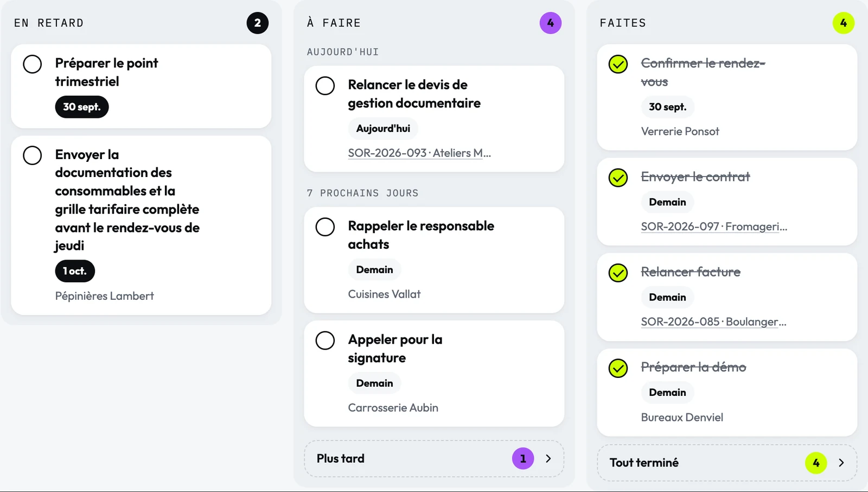Tick the 'Rappeler le responsable achats' circle
Image resolution: width=868 pixels, height=492 pixels.
pos(325,227)
